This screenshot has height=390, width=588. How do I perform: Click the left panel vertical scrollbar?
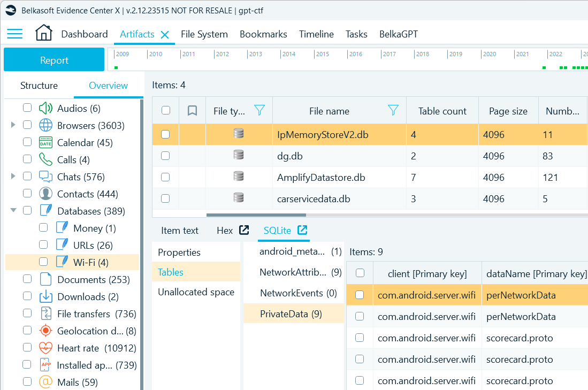click(142, 244)
